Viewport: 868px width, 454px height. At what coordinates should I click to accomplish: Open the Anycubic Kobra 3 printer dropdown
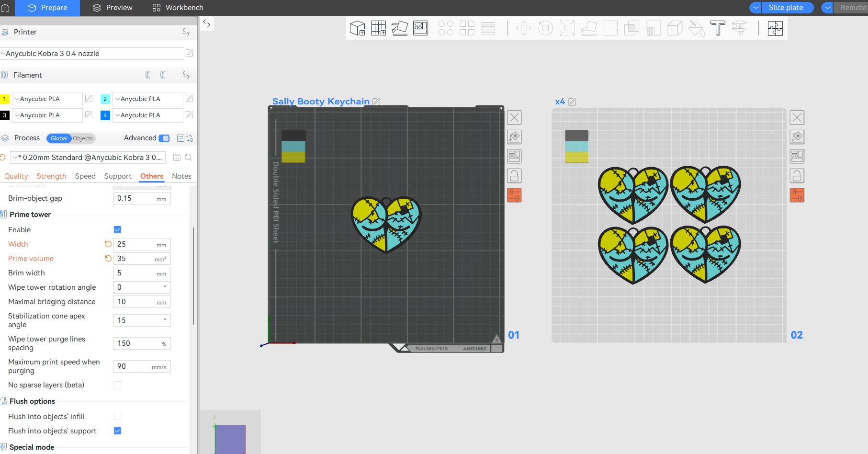click(x=92, y=54)
